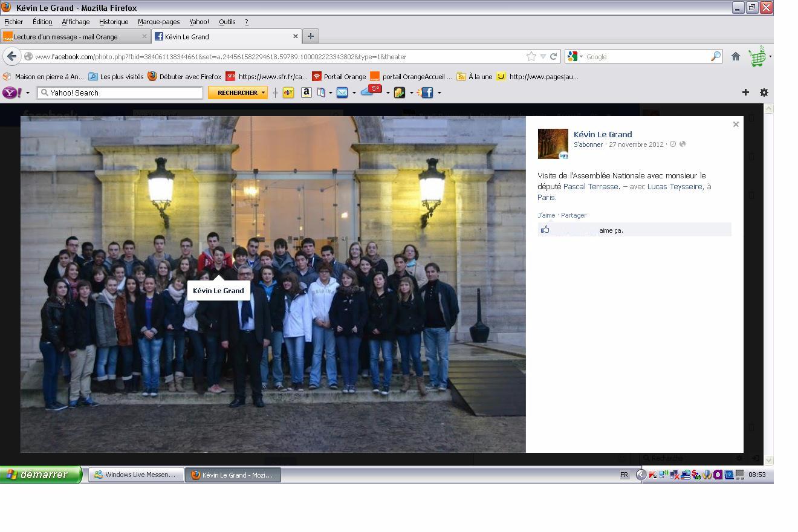Close the Facebook photo viewer
This screenshot has width=798, height=532.
tap(736, 125)
